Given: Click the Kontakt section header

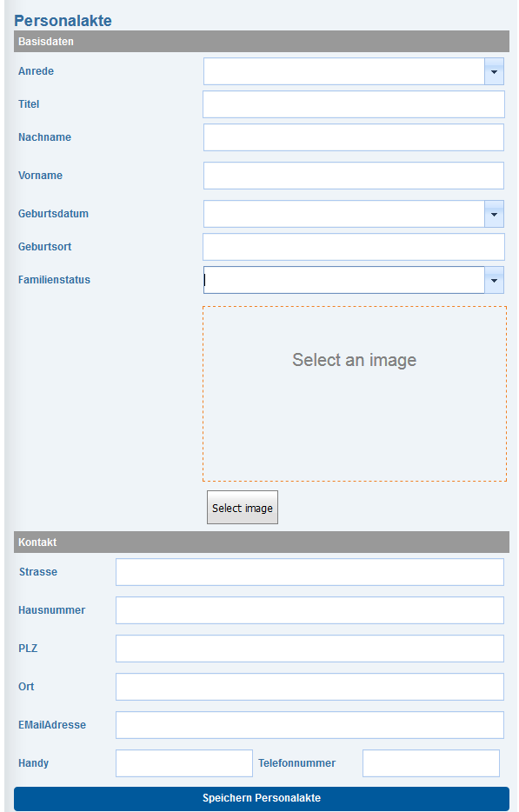Looking at the screenshot, I should pos(262,542).
